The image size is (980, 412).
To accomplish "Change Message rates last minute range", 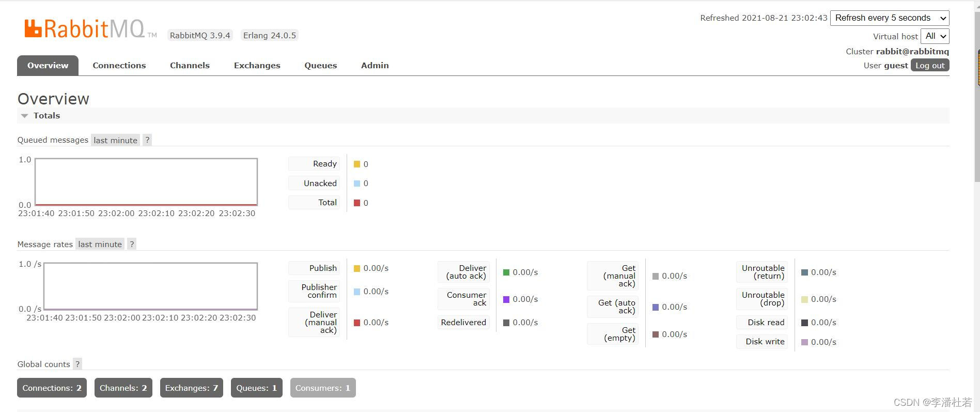I will pos(100,245).
